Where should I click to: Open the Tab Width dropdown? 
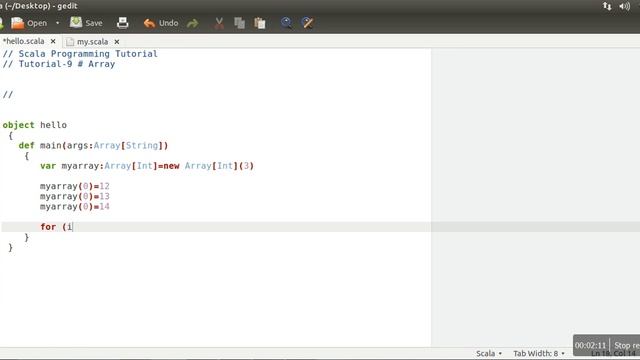tap(539, 353)
